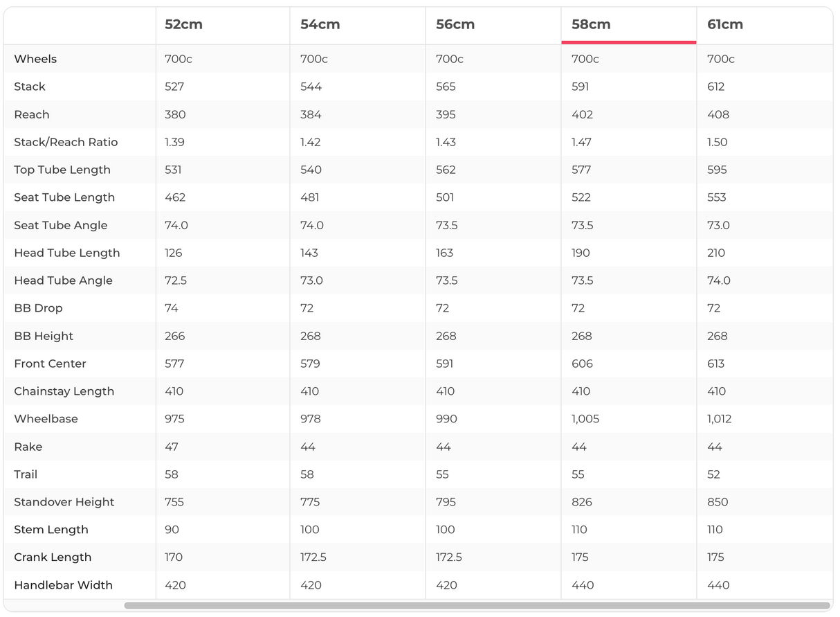Click the horizontal scrollbar below the table
The image size is (840, 617).
point(477,605)
